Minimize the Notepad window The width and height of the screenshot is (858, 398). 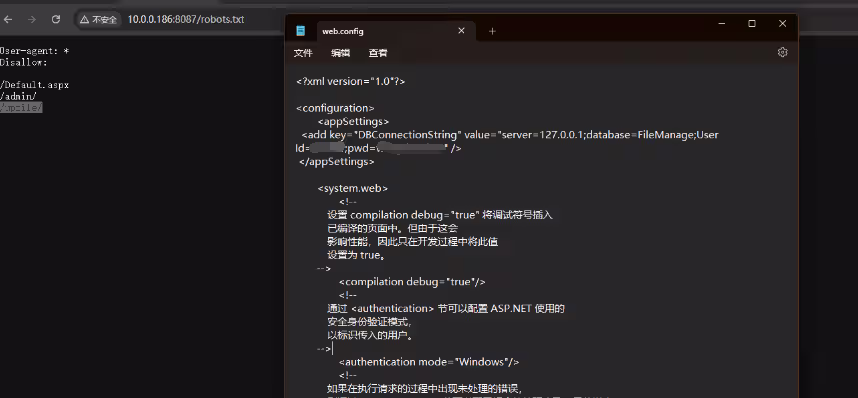[x=722, y=24]
